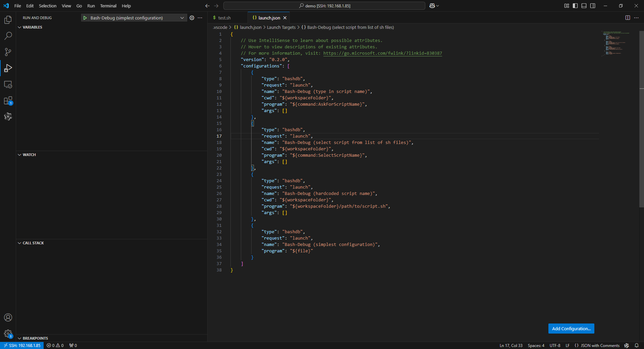Split the editor to the right
This screenshot has height=349, width=644.
tap(628, 18)
